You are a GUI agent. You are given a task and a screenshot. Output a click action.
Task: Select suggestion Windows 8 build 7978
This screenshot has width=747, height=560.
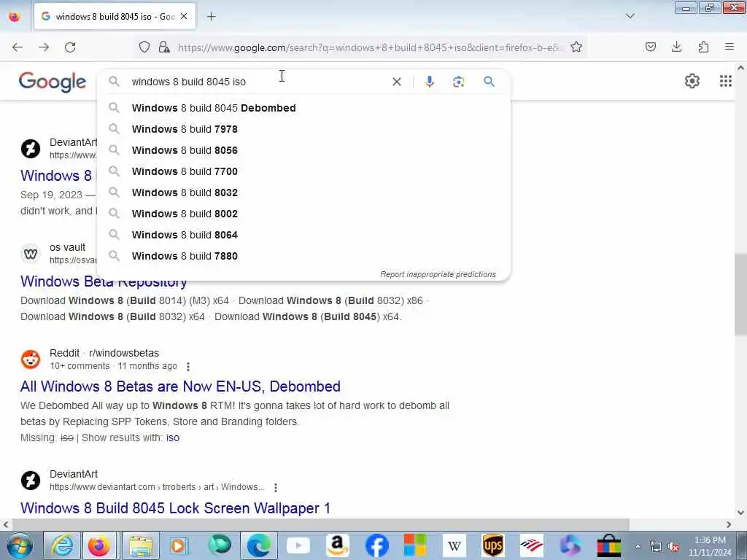(x=304, y=129)
